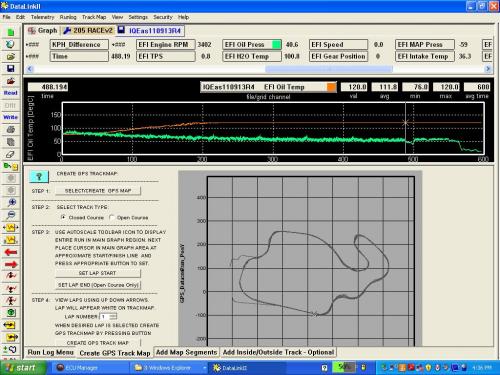Select the Closed Course radio button
500x375 pixels.
tap(63, 217)
